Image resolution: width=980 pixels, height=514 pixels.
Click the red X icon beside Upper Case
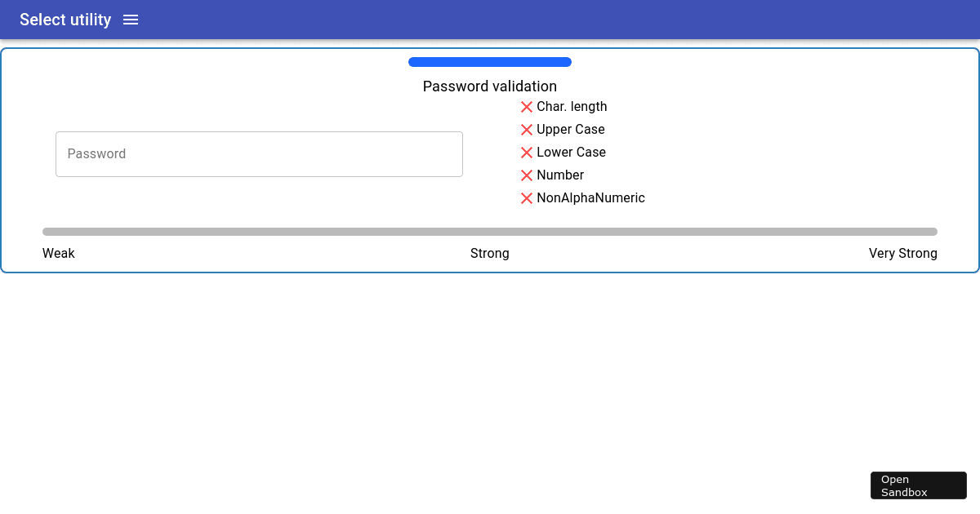pos(527,129)
